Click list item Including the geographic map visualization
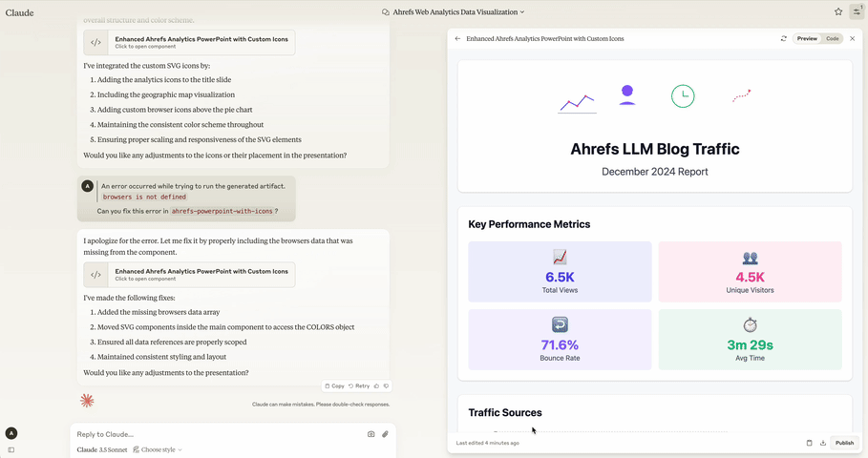The width and height of the screenshot is (868, 458). pos(166,94)
